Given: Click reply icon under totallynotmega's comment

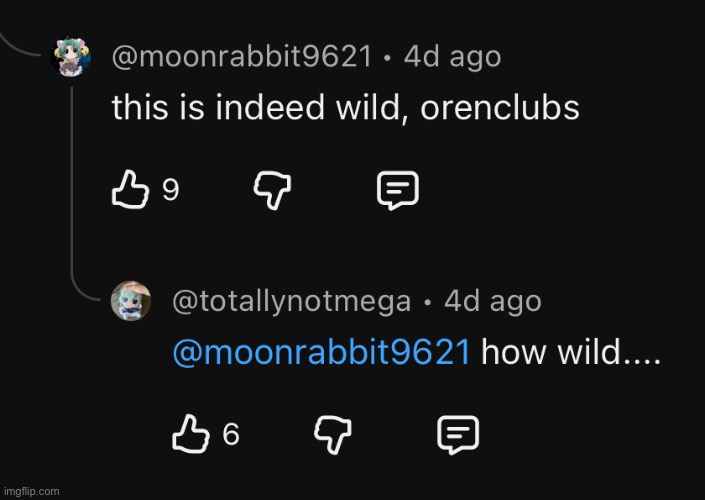Looking at the screenshot, I should click(x=459, y=433).
